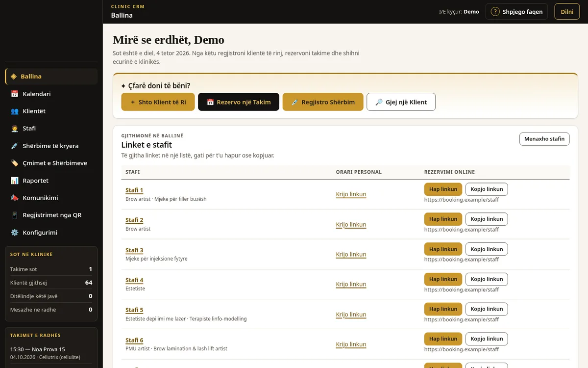Click Krijo linkun for Stafi 5
Viewport: 588px width, 368px height.
[x=351, y=315]
